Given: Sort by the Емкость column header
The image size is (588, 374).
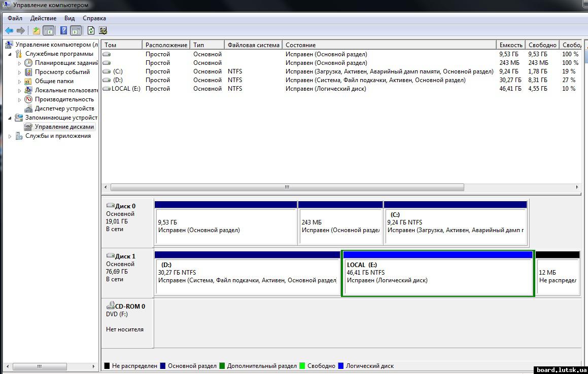Looking at the screenshot, I should [x=510, y=45].
